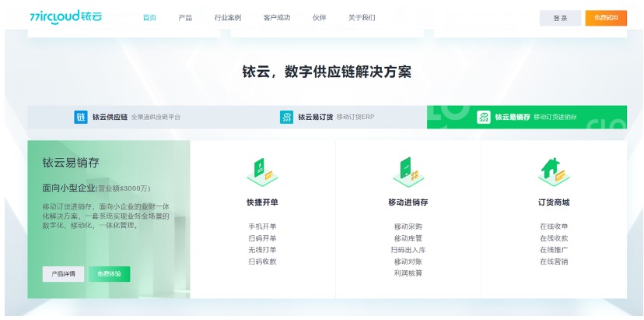Click the 77ircloud 铱云 logo
This screenshot has width=644, height=320.
point(65,16)
